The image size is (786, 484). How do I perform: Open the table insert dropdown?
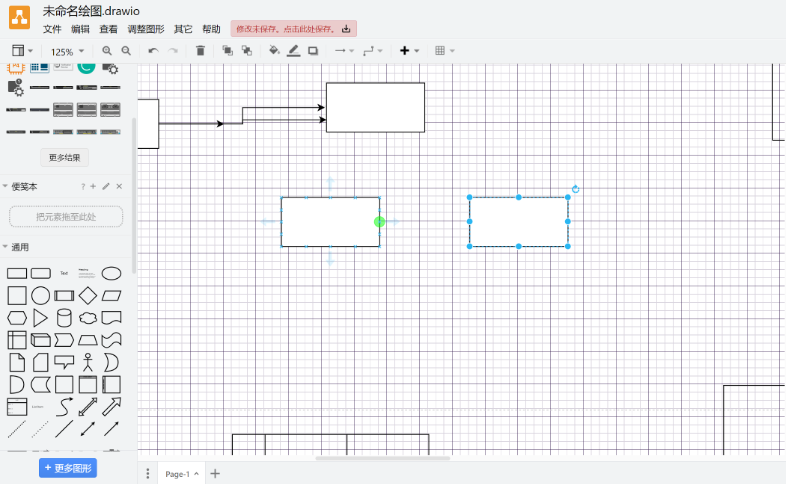[445, 51]
